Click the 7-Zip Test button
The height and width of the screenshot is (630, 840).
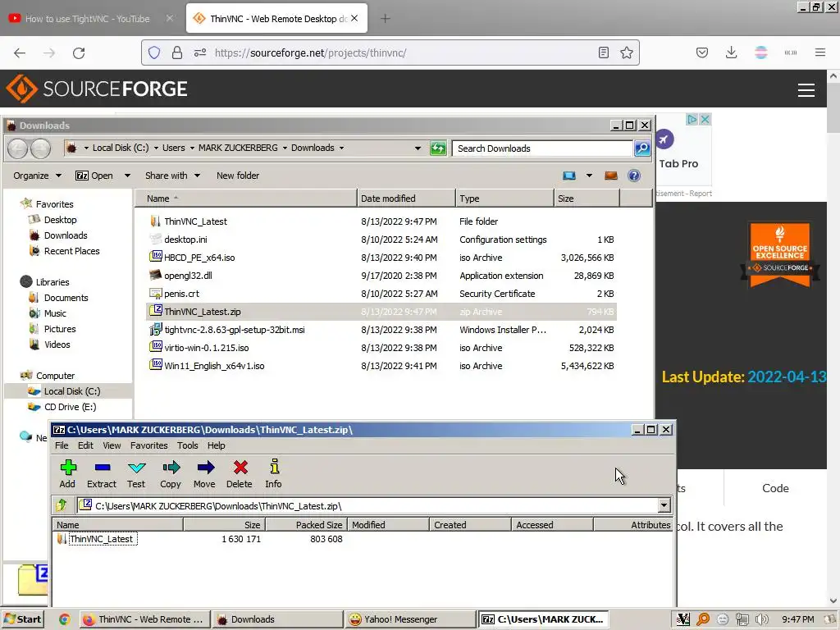click(x=136, y=474)
